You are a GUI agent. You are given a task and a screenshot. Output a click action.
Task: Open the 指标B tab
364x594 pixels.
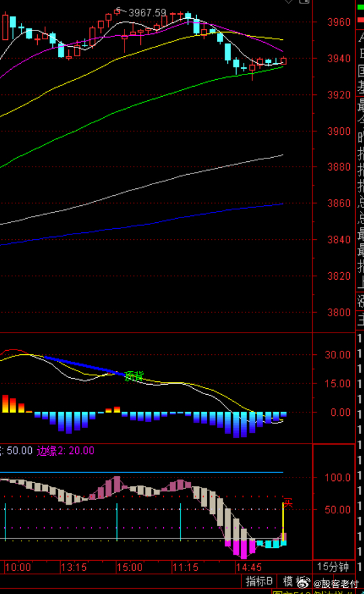pyautogui.click(x=259, y=581)
